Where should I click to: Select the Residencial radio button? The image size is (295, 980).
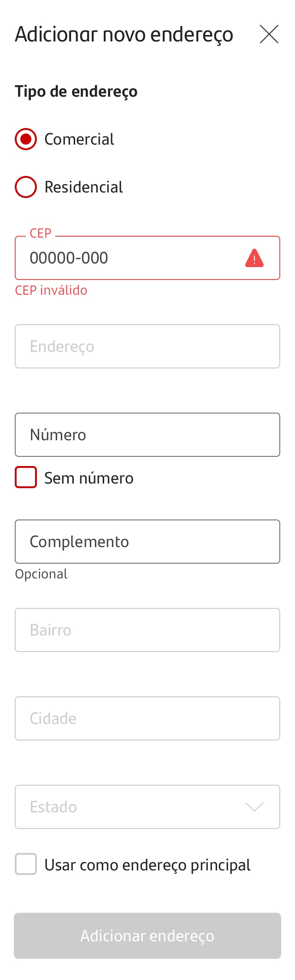[x=26, y=187]
